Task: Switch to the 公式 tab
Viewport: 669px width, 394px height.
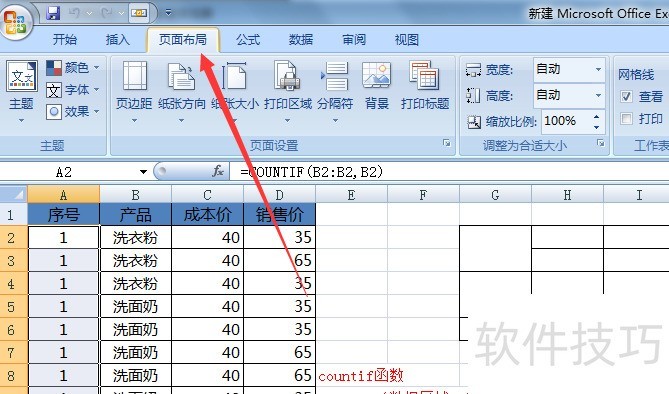Action: [x=248, y=40]
